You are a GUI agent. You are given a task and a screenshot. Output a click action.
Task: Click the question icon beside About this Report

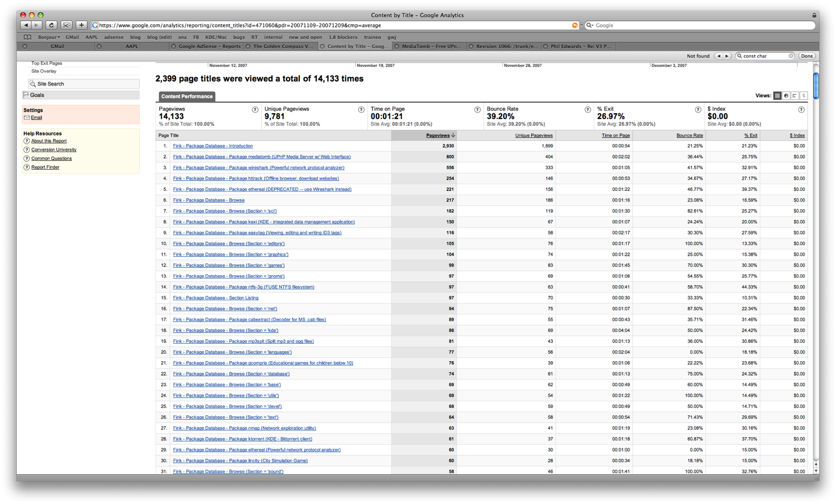(26, 141)
